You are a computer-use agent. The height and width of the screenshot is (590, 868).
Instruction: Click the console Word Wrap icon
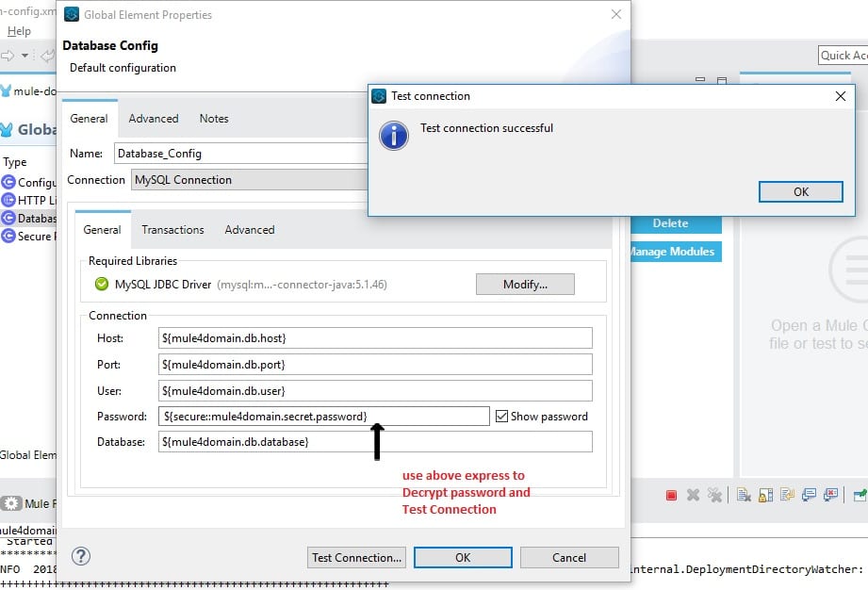pyautogui.click(x=787, y=494)
